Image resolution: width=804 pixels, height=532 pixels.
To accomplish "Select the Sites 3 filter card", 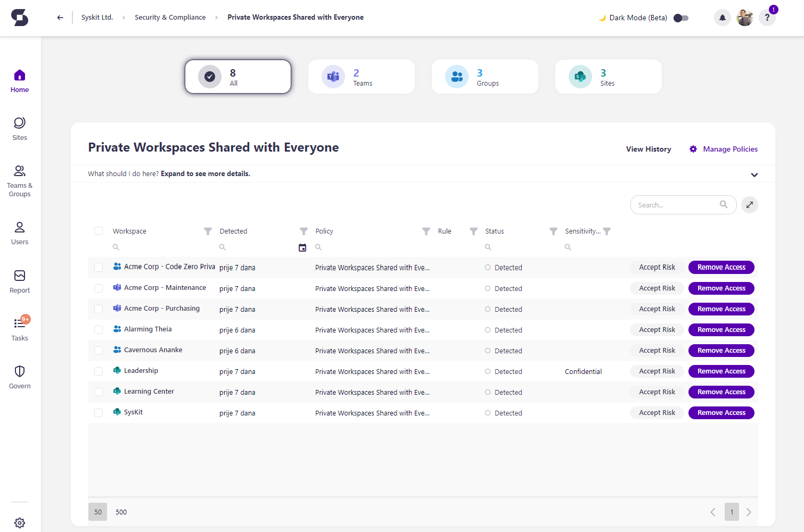I will tap(609, 77).
